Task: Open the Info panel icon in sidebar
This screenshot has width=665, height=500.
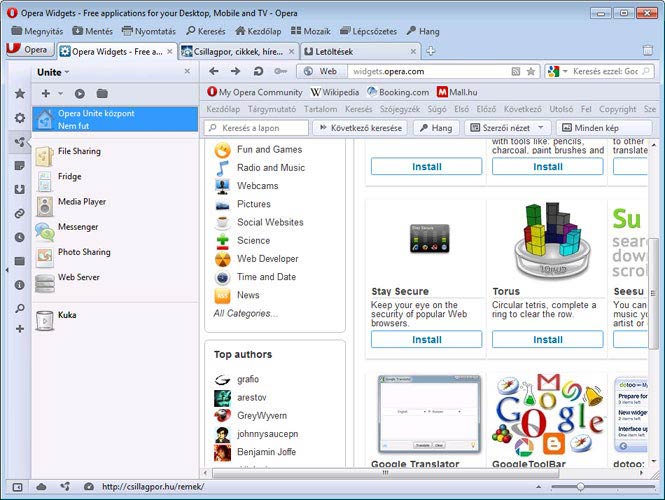Action: [20, 285]
